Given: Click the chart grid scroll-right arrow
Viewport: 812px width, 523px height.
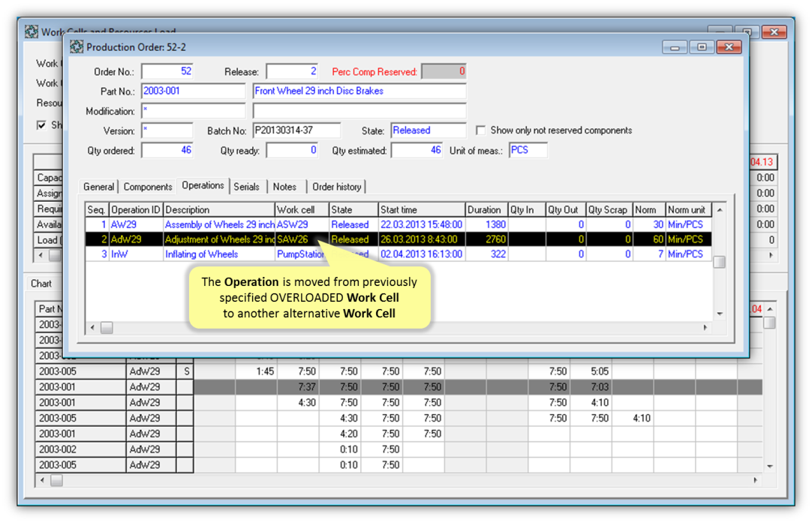Looking at the screenshot, I should coord(755,480).
